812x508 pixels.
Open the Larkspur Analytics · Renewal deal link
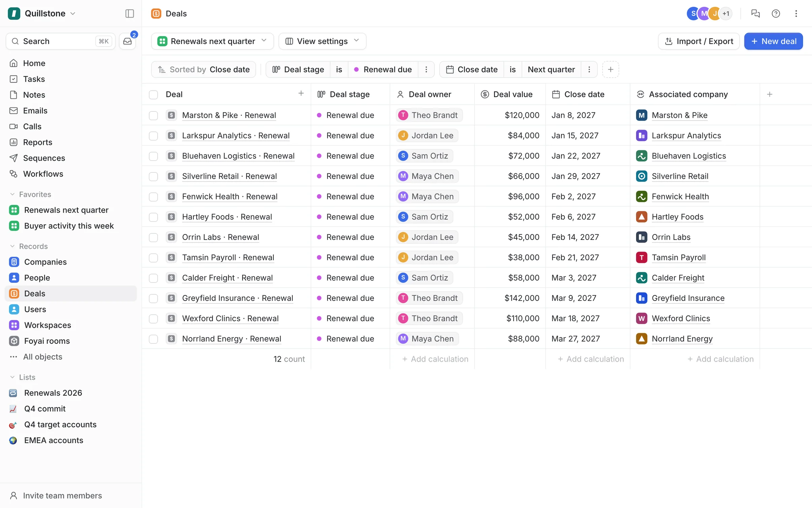(236, 135)
